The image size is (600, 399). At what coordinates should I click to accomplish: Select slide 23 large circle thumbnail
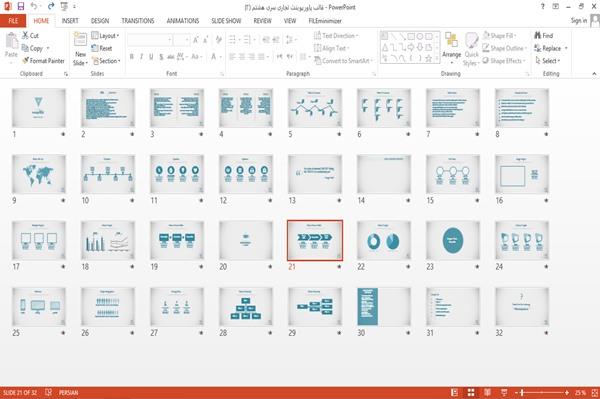tap(453, 240)
